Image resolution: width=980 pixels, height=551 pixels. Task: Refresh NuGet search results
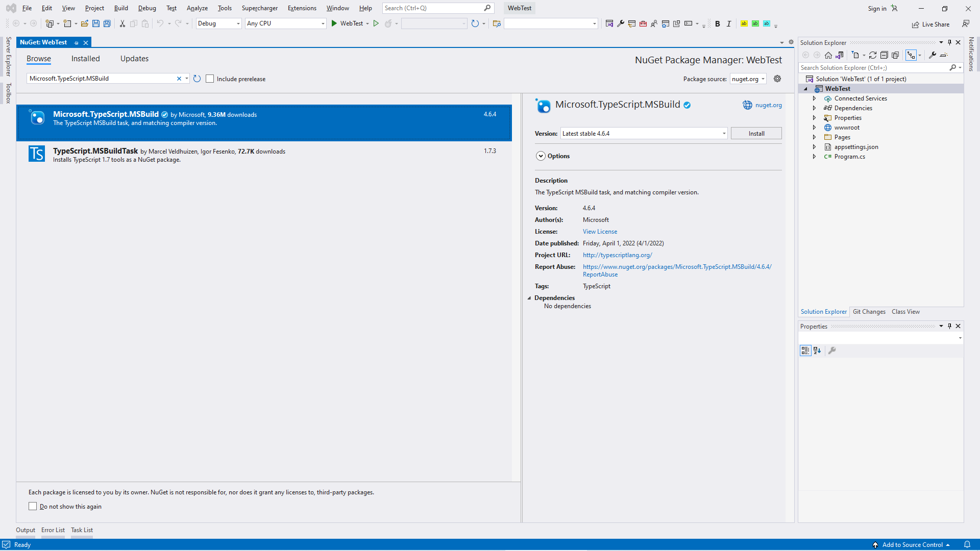[197, 79]
